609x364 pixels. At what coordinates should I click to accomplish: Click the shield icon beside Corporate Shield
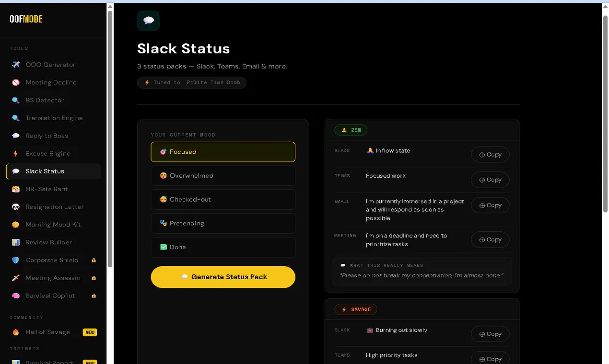click(x=16, y=260)
